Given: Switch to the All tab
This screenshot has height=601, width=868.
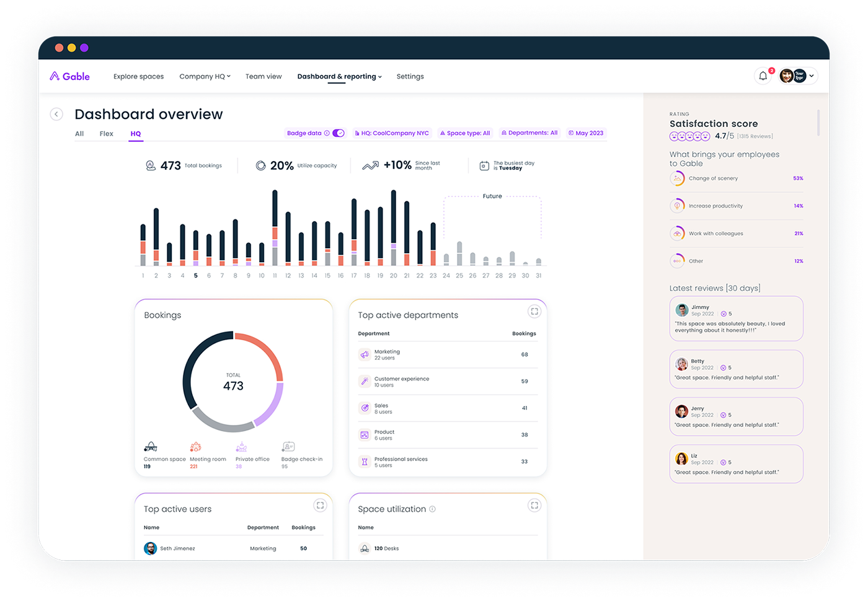Looking at the screenshot, I should 79,134.
